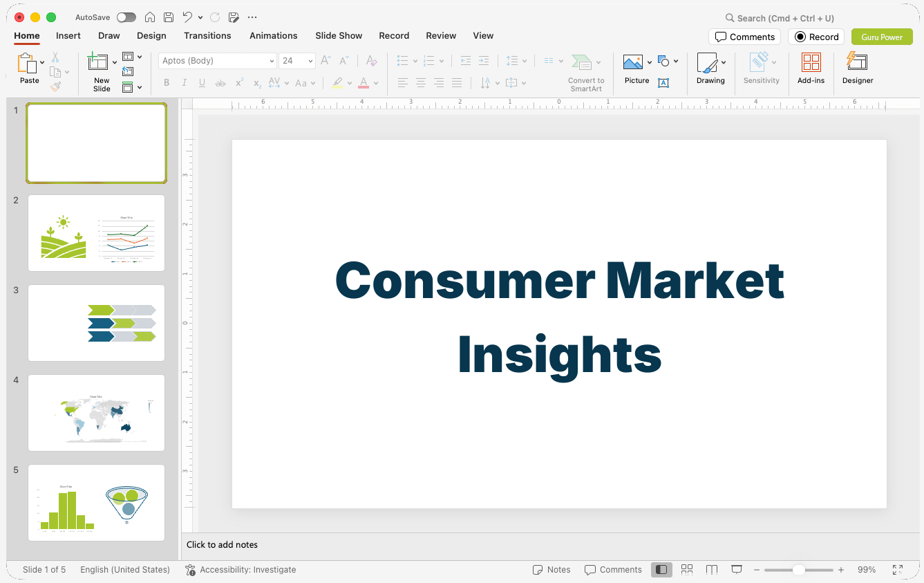
Task: Click the Redo icon in title bar
Action: pos(215,17)
